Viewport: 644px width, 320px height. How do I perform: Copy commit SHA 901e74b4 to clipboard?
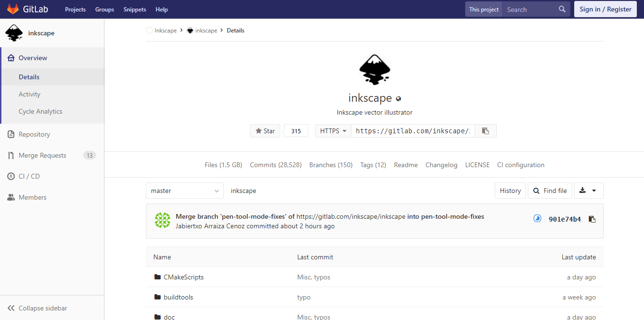pyautogui.click(x=592, y=219)
